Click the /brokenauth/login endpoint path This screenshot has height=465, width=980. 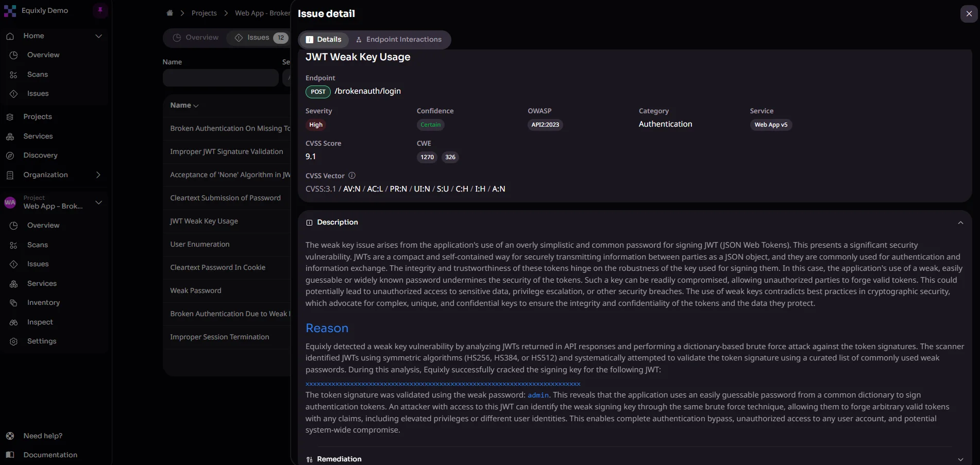pos(367,92)
